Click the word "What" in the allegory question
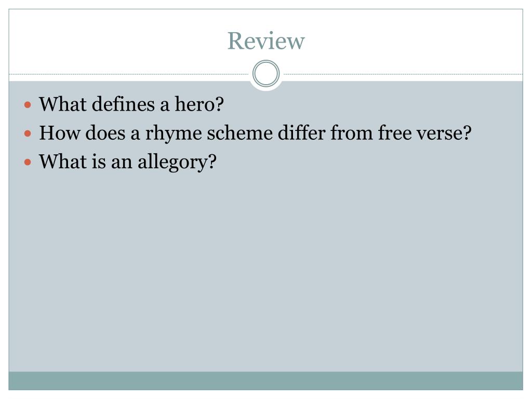The width and height of the screenshot is (532, 399). click(x=63, y=162)
